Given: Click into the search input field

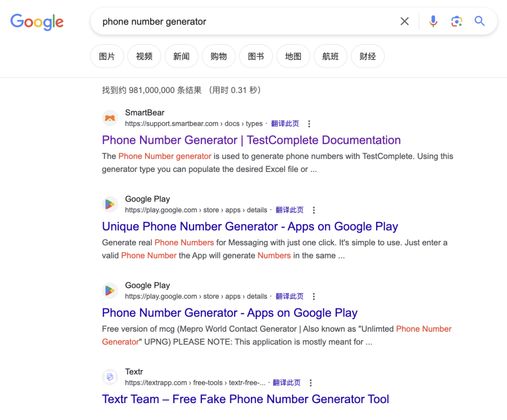Looking at the screenshot, I should click(x=244, y=22).
